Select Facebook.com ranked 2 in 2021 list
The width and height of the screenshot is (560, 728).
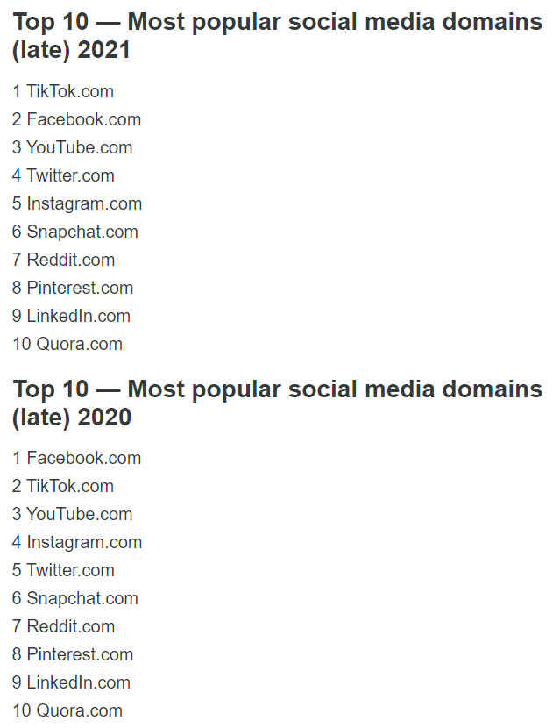point(83,119)
